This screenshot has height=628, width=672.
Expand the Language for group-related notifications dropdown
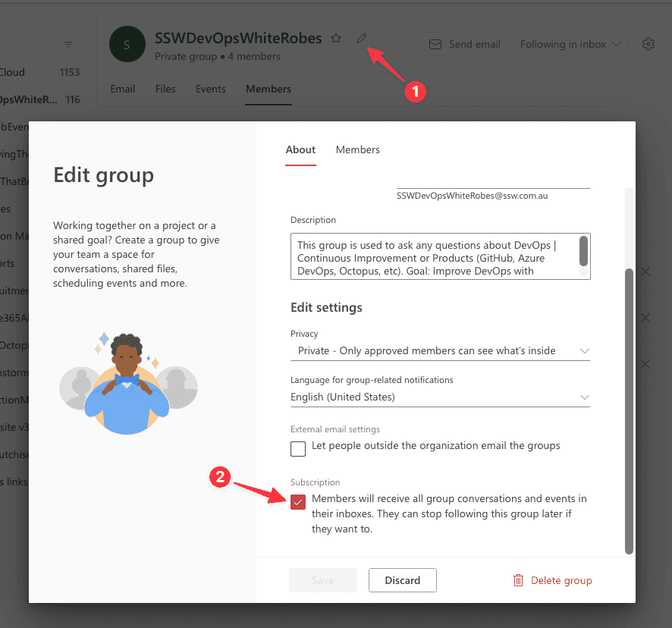pos(440,397)
